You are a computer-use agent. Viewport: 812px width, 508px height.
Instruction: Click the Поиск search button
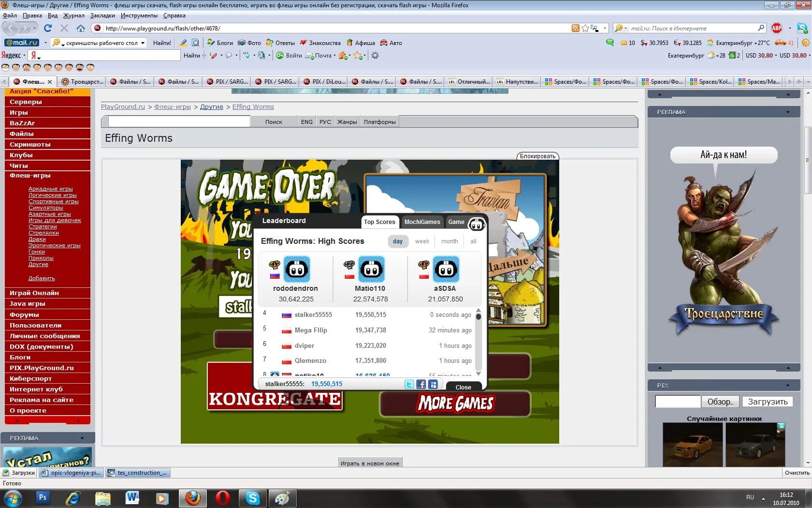[274, 122]
